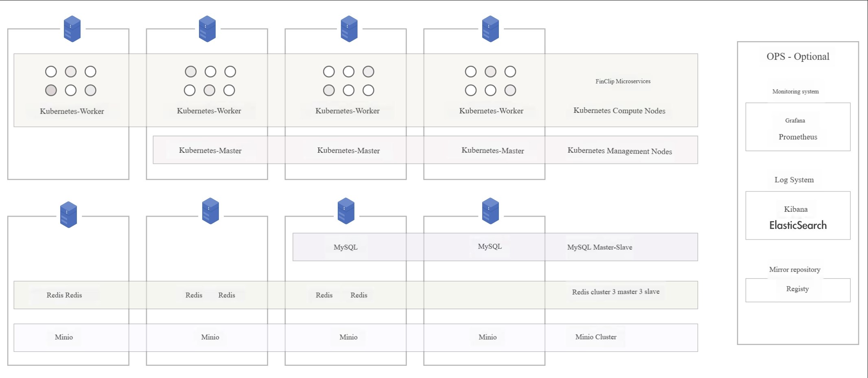Click the 'OPS - Optional' heading
Screen dimensions: 868x378
[798, 57]
